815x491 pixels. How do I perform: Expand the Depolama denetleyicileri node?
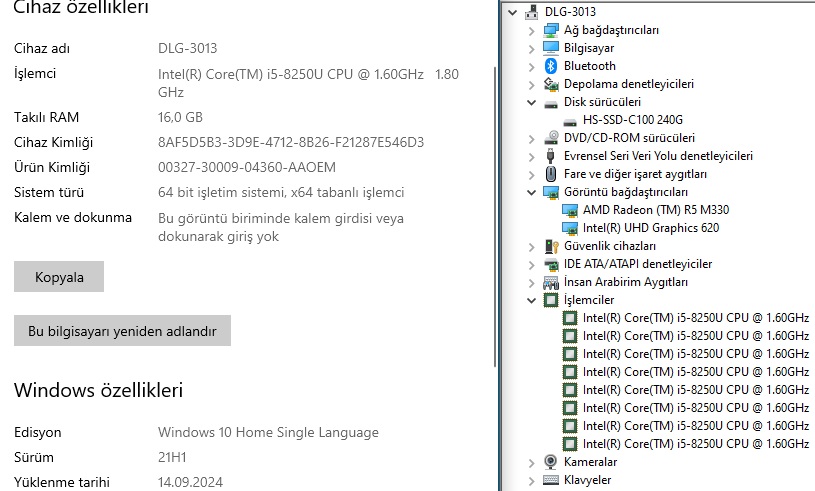coord(531,85)
